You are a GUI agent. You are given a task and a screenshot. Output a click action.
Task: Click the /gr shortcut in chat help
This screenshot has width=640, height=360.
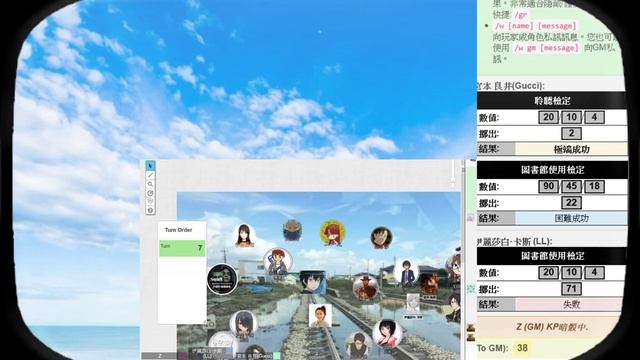pos(522,15)
